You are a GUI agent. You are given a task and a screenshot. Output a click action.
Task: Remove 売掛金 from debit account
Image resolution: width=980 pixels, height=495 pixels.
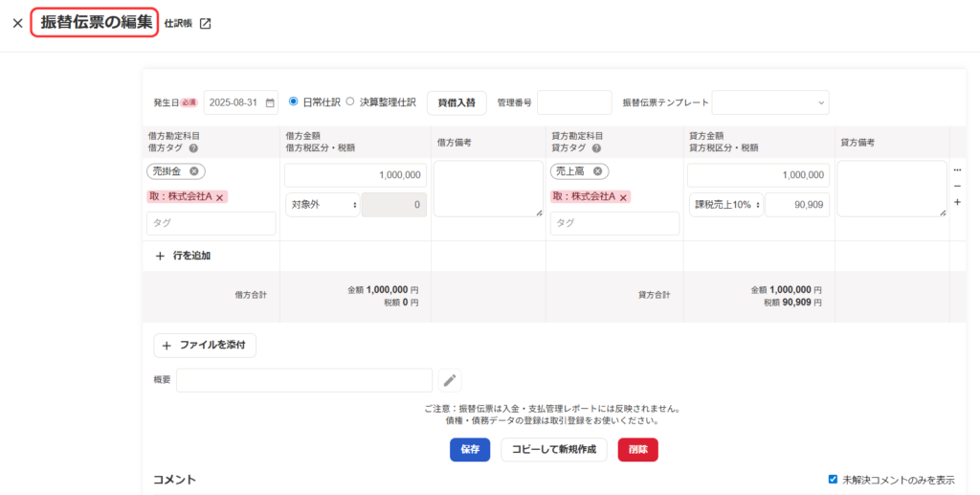click(x=194, y=171)
